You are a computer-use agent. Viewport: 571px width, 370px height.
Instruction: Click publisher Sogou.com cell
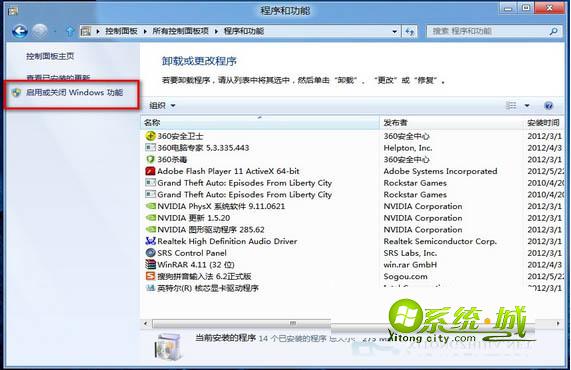click(406, 276)
